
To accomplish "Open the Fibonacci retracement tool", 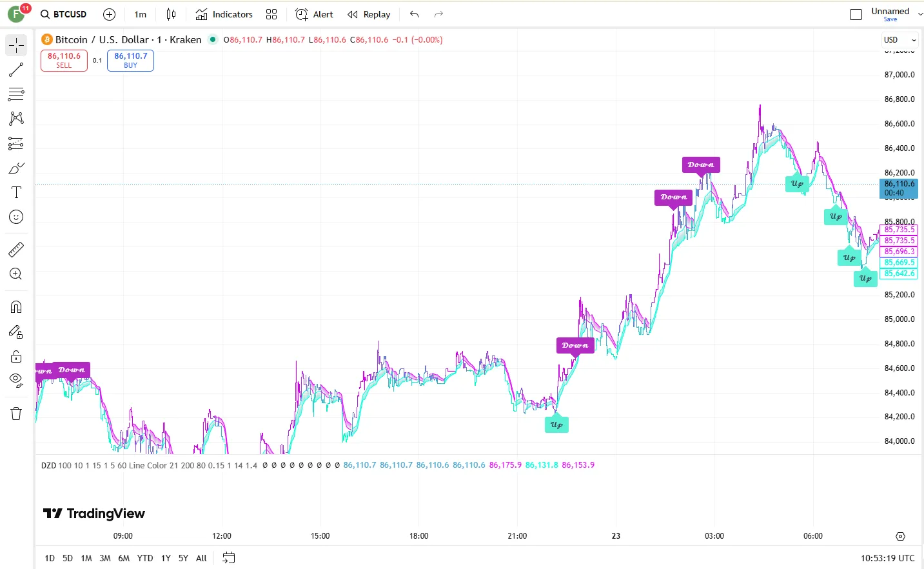I will 16,94.
